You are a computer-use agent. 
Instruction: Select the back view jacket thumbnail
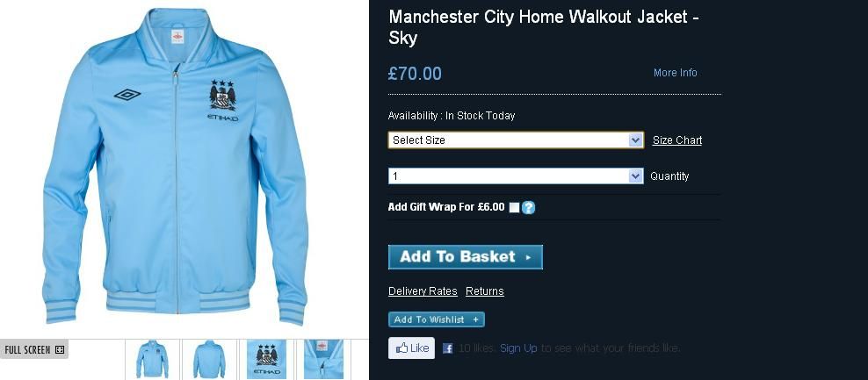(209, 360)
